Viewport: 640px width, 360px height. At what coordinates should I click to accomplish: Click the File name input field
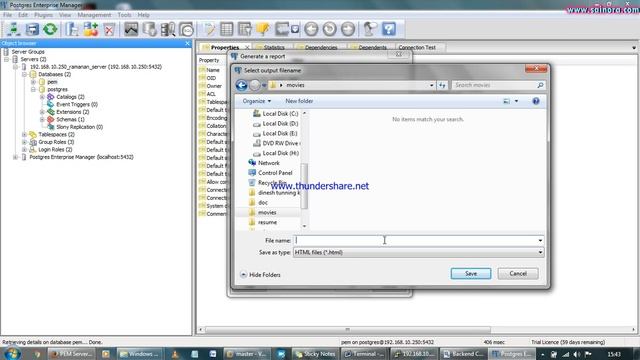418,240
